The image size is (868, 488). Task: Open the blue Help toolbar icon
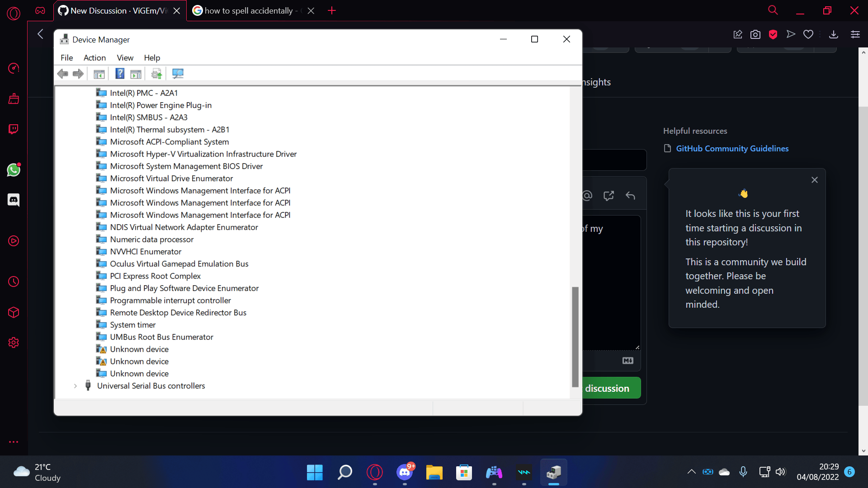pos(120,74)
